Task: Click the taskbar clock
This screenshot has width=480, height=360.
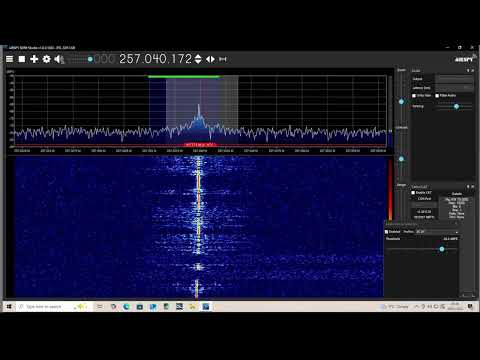Action: coord(455,306)
